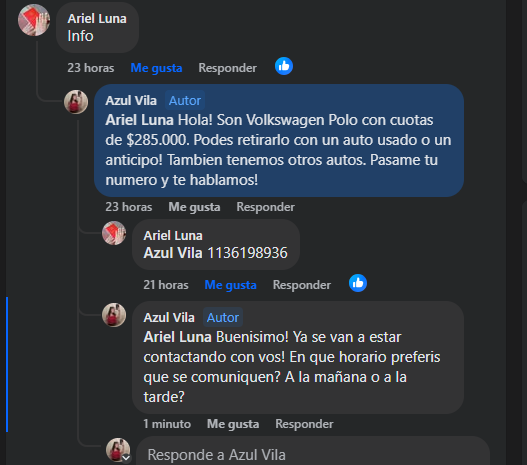Open the profile switcher arrow on the reply avatar
Viewport: 527px width, 465px height.
click(x=126, y=458)
